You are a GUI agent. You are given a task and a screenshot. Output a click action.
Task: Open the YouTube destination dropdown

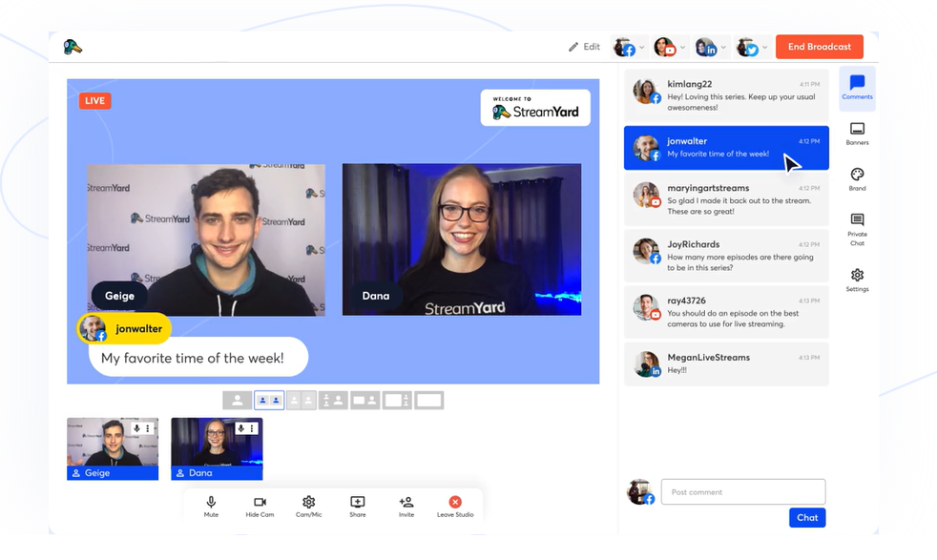670,47
